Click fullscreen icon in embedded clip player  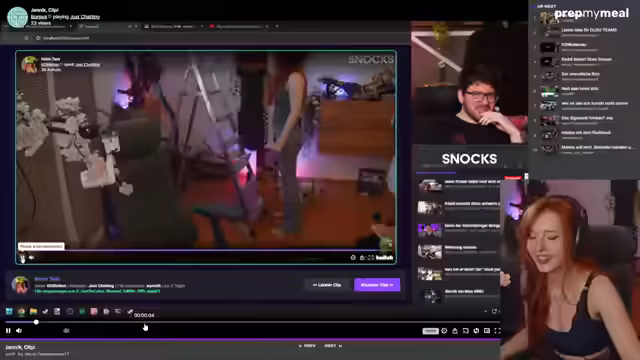click(x=371, y=258)
